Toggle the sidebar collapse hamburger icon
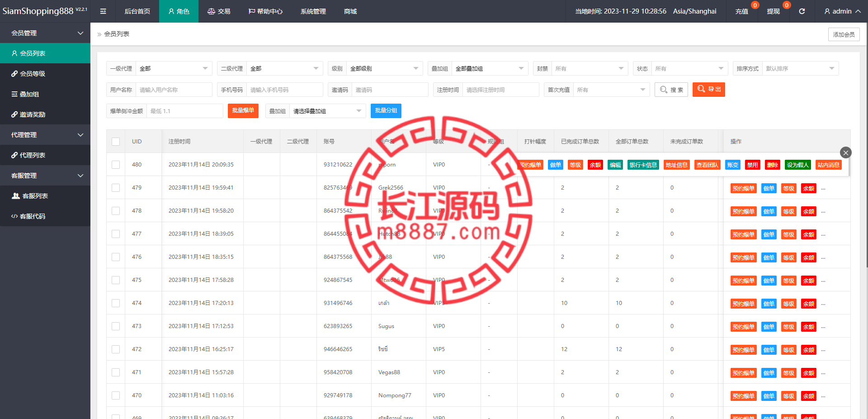This screenshot has width=868, height=419. [x=103, y=11]
